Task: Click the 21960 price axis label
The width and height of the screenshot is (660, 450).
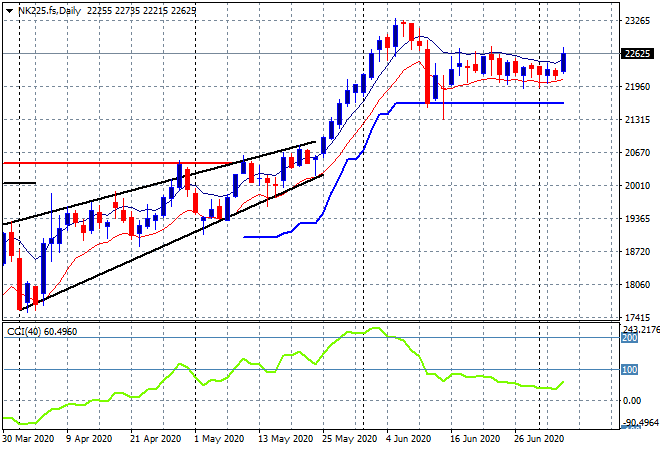Action: 637,87
